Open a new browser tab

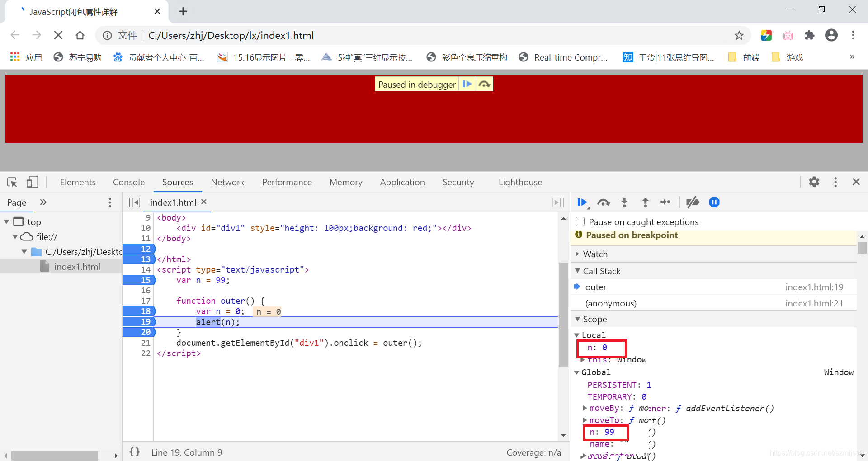(183, 11)
